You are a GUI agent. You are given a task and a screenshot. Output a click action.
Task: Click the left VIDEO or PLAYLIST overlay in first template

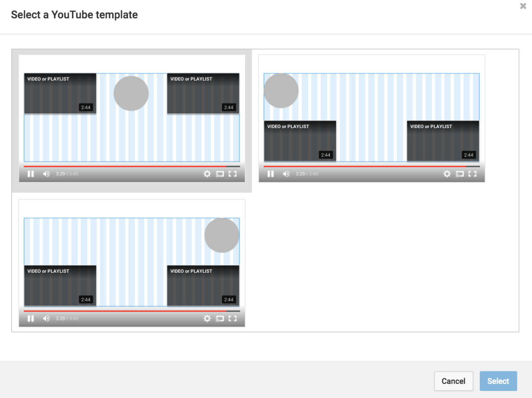pos(60,93)
